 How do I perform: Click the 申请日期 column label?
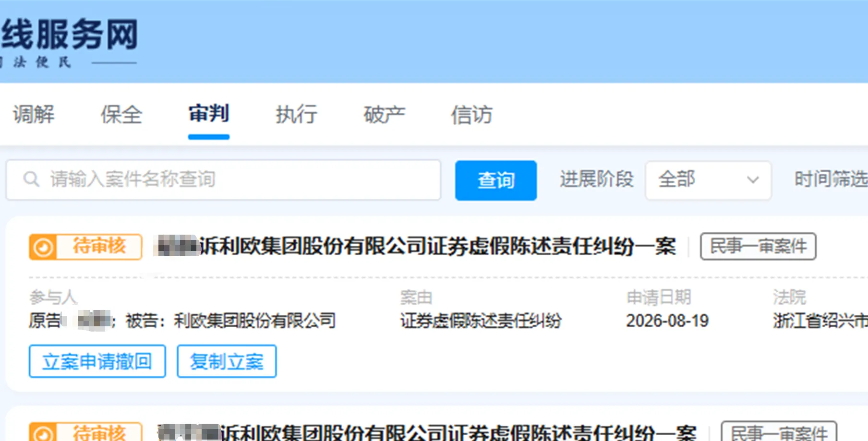point(659,297)
